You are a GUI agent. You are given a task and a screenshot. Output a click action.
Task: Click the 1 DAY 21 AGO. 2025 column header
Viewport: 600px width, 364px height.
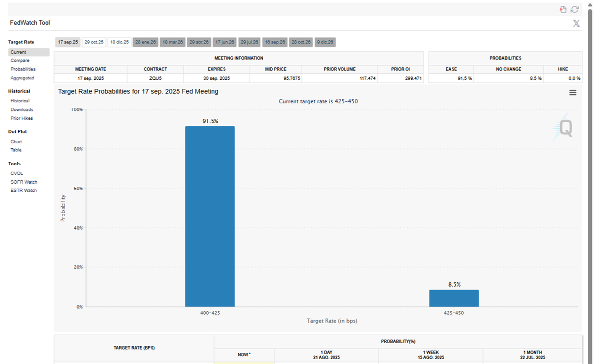coord(326,355)
